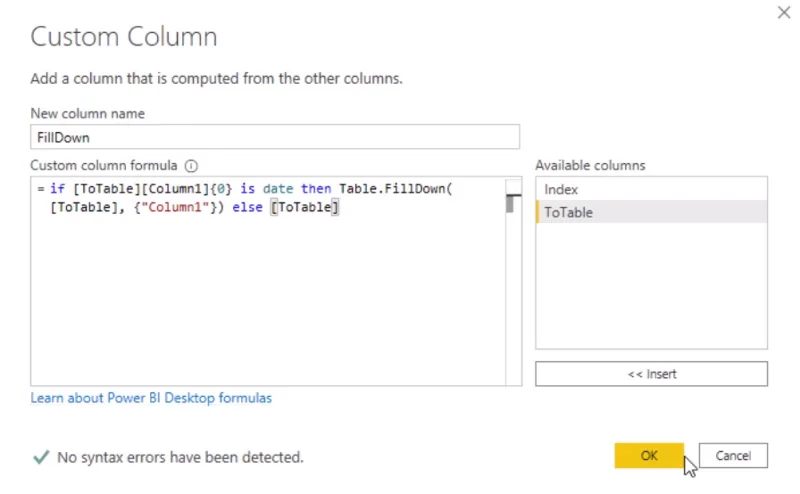
Task: Click the formula editor scrollbar thumb
Action: [510, 204]
